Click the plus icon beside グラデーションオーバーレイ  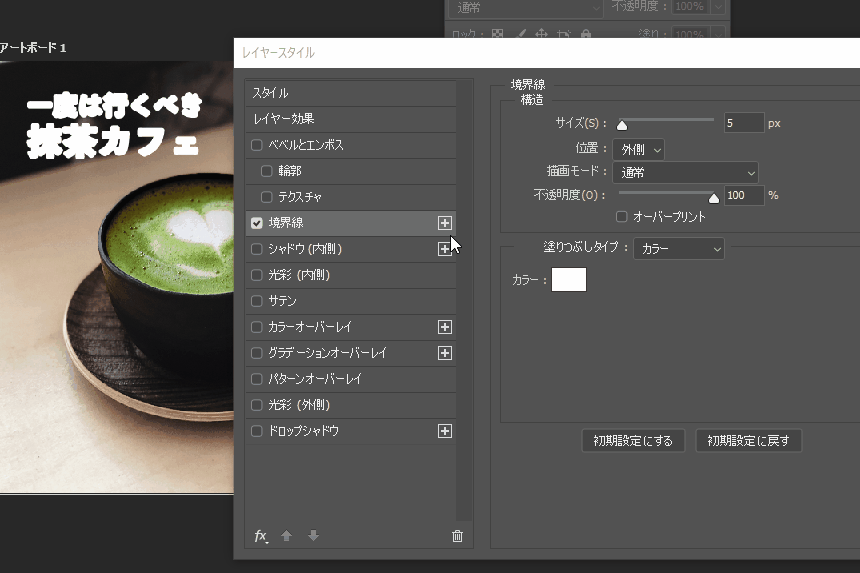pos(445,353)
